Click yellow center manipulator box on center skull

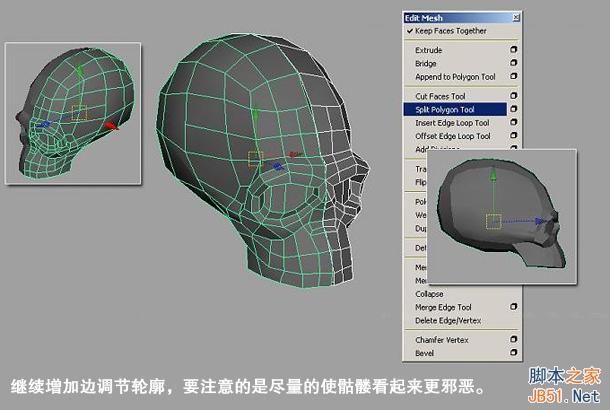click(x=255, y=159)
